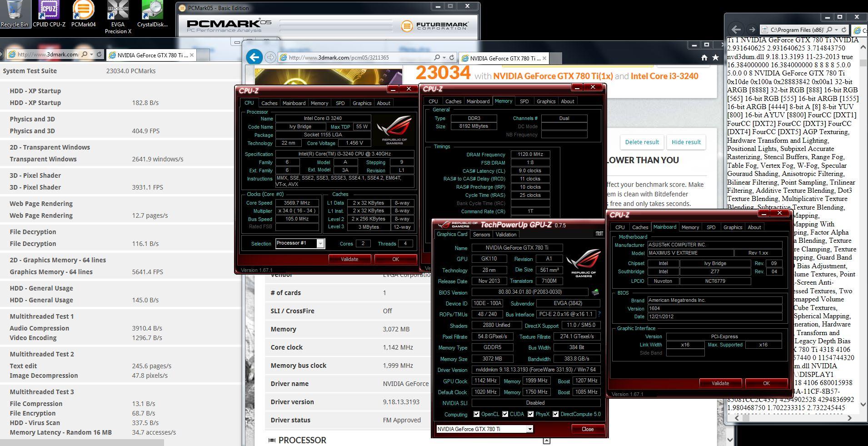The width and height of the screenshot is (868, 446).
Task: Launch EVGA Precision X shortcut
Action: click(x=118, y=17)
